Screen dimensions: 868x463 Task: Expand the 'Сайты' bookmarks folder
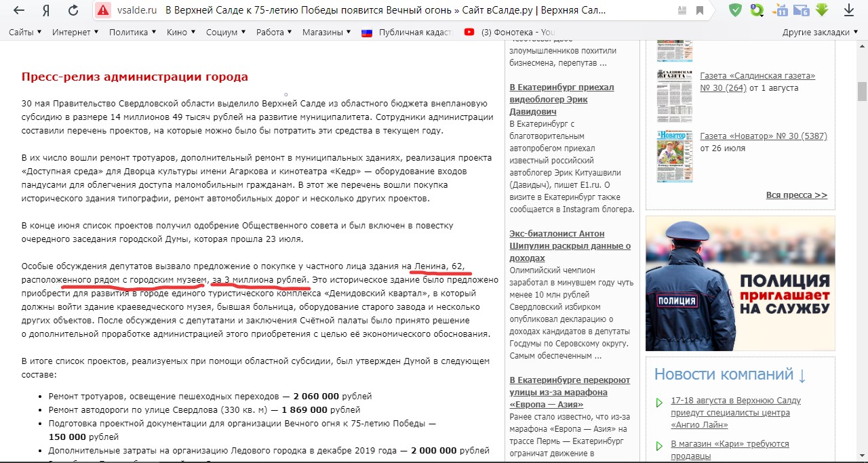click(25, 32)
